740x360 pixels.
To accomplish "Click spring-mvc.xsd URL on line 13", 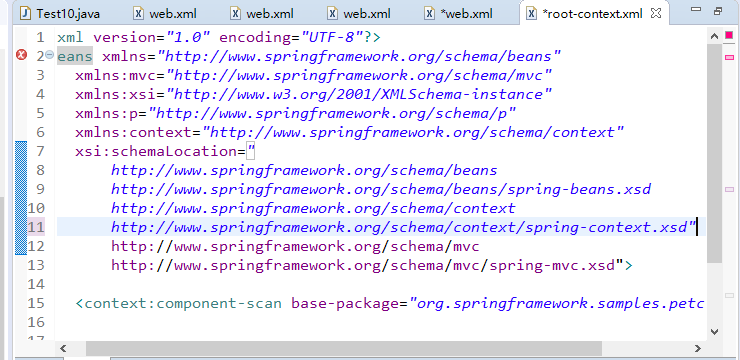I will 363,265.
